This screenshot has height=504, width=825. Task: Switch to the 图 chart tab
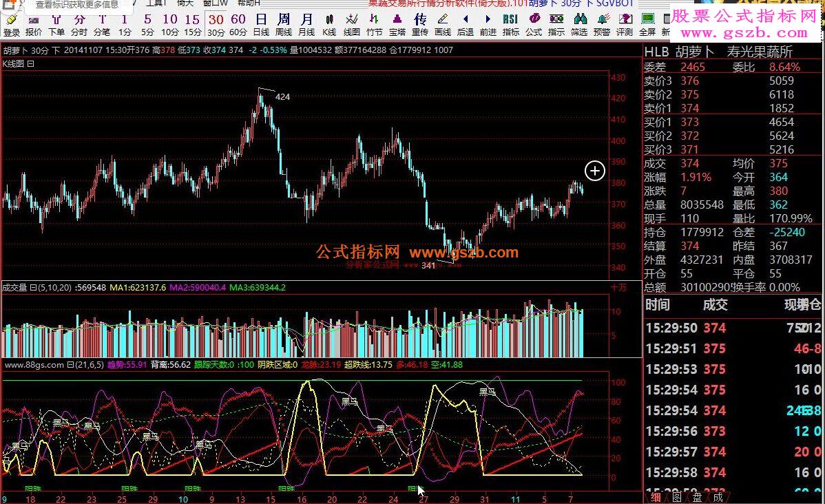(677, 496)
